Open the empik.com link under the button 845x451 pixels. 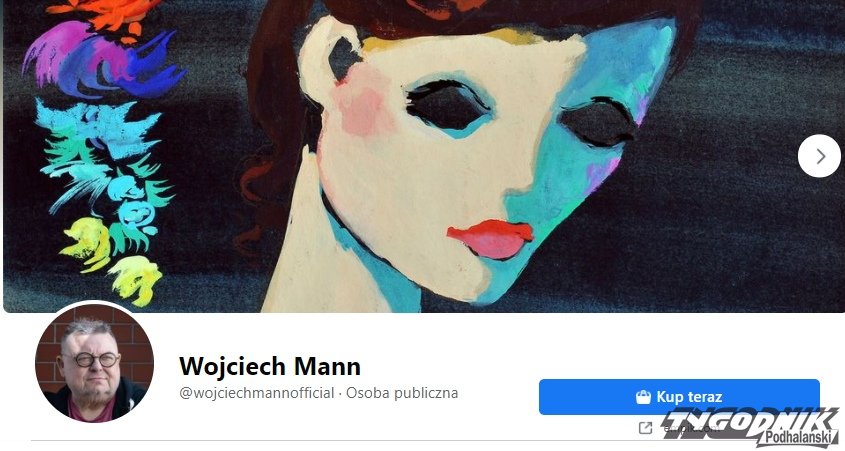[x=692, y=428]
